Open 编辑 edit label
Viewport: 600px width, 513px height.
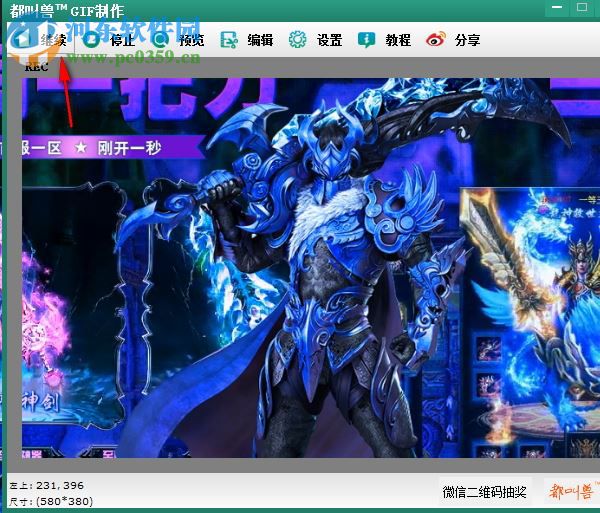[x=260, y=40]
